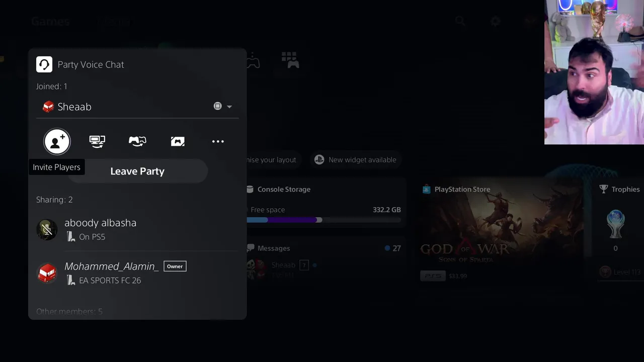Select aboody albasha member row
Image resolution: width=644 pixels, height=362 pixels.
[137, 229]
